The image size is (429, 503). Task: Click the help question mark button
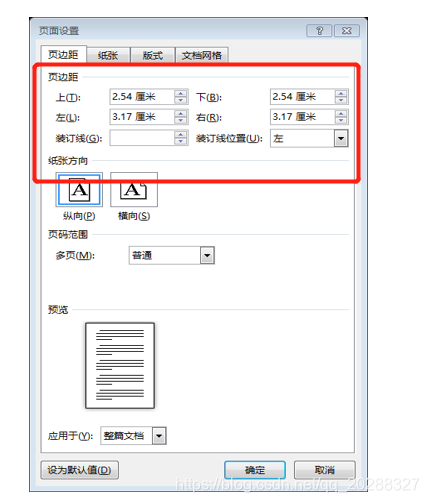319,31
